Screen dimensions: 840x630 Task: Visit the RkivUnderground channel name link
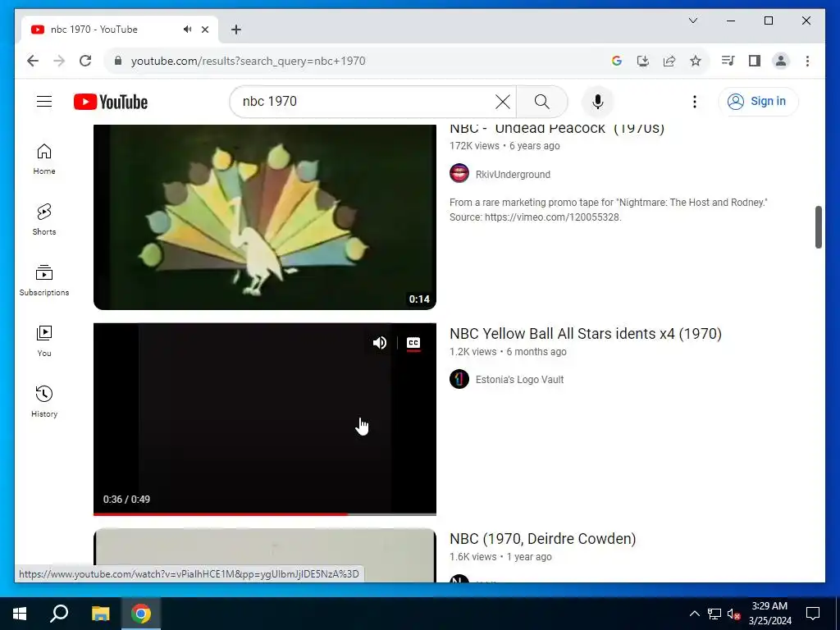513,174
